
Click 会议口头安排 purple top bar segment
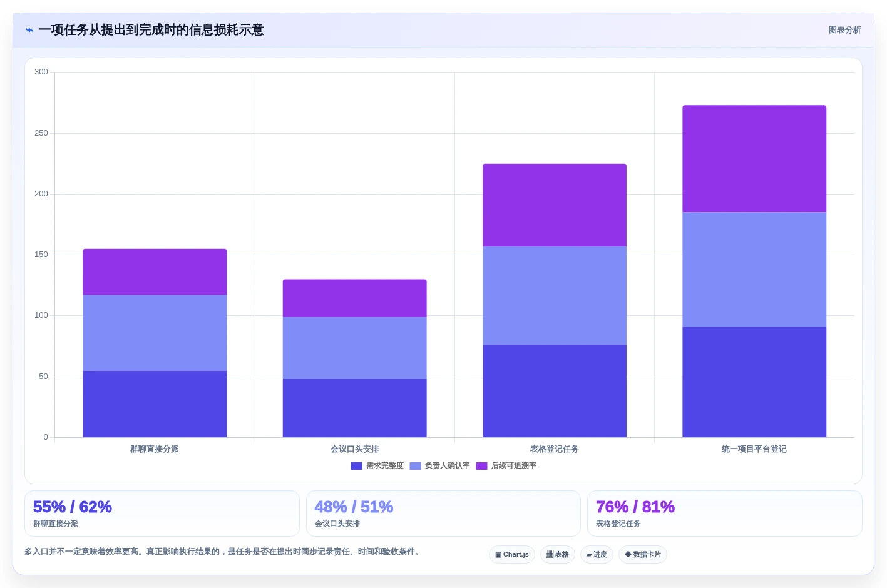(355, 298)
